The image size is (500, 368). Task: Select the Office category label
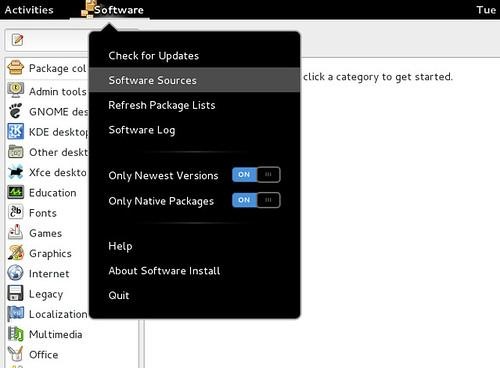click(x=43, y=355)
